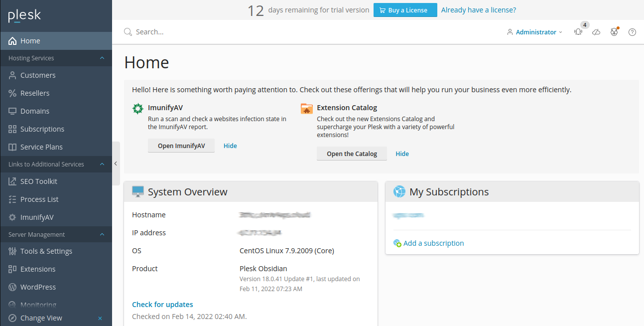Open the Administrator account dropdown
This screenshot has height=326, width=644.
[x=535, y=32]
